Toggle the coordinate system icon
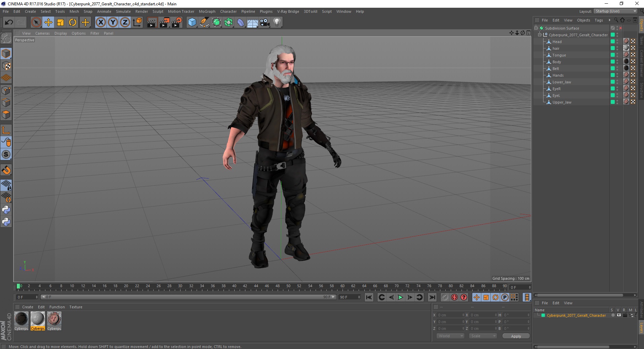 (x=137, y=23)
